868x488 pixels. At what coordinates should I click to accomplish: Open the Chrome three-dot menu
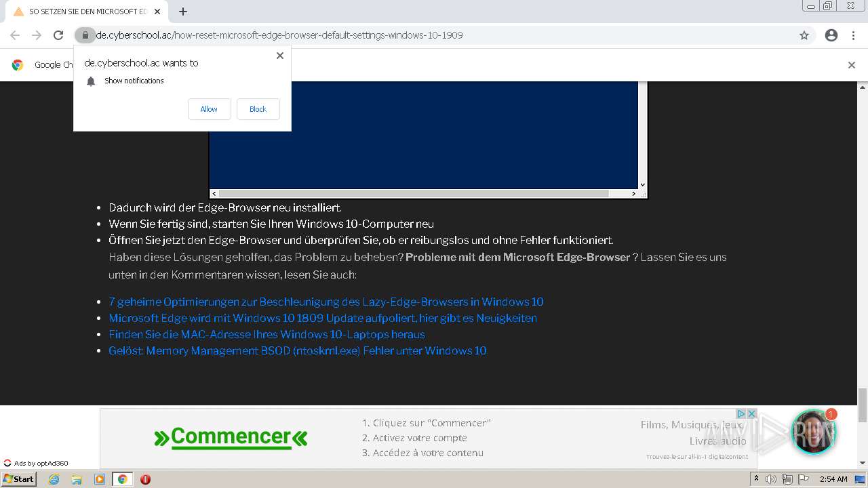[853, 35]
